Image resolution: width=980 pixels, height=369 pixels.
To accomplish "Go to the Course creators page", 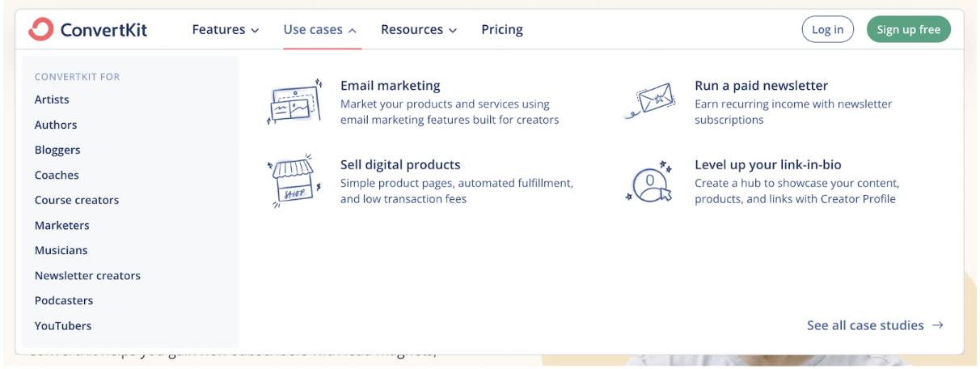I will (77, 200).
